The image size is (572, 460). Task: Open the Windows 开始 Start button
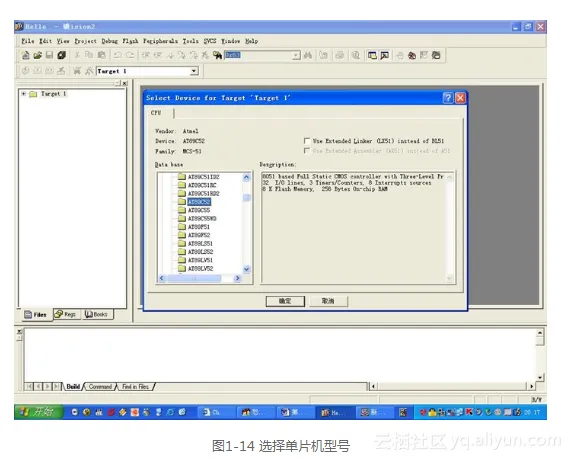tap(38, 412)
